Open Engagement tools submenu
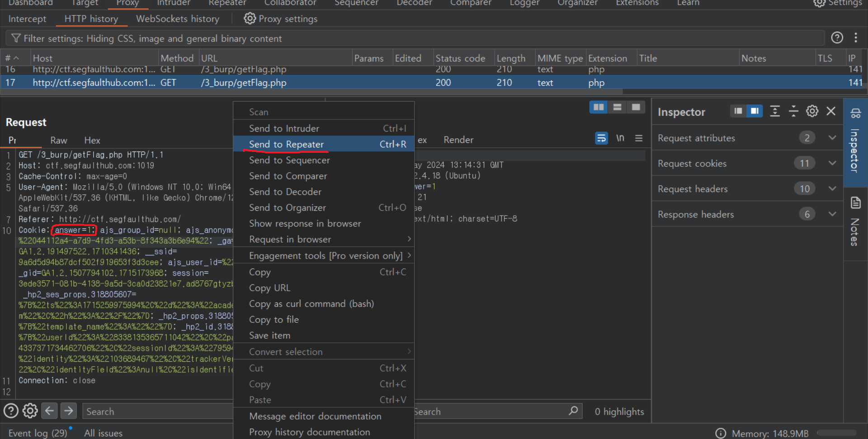The height and width of the screenshot is (439, 868). (x=324, y=255)
